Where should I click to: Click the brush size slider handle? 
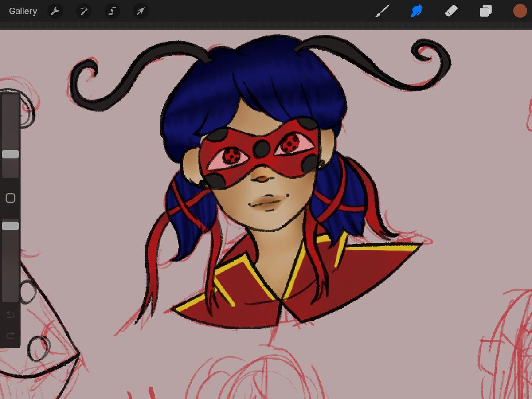click(x=10, y=154)
